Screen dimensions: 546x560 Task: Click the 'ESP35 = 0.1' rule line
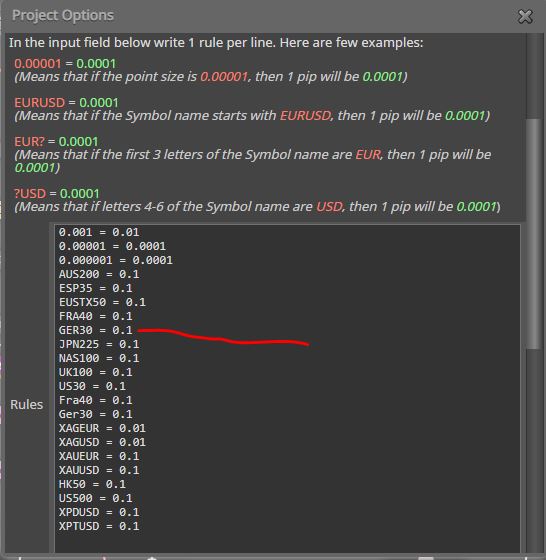pyautogui.click(x=95, y=288)
